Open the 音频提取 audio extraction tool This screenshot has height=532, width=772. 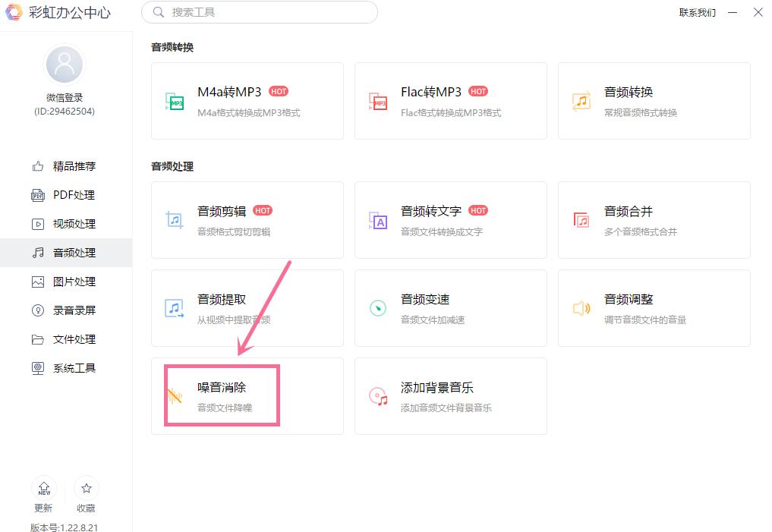click(x=247, y=308)
